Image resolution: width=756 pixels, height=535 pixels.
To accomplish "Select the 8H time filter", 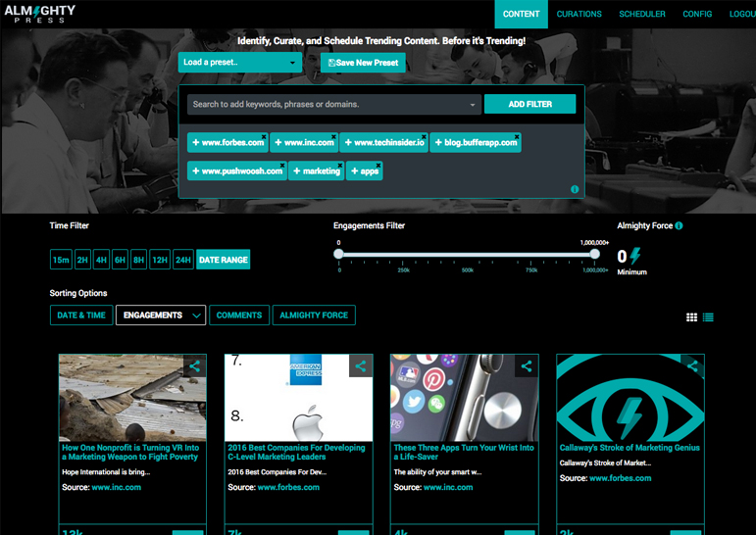I will pyautogui.click(x=139, y=260).
